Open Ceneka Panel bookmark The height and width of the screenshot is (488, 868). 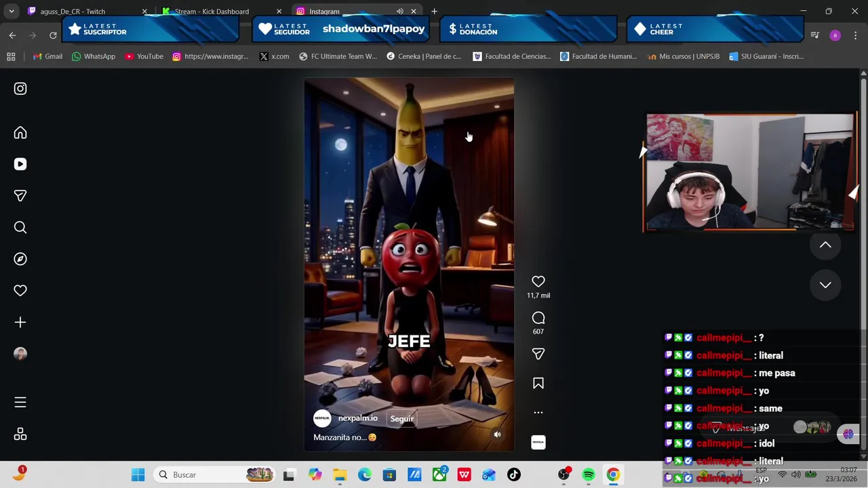tap(423, 56)
